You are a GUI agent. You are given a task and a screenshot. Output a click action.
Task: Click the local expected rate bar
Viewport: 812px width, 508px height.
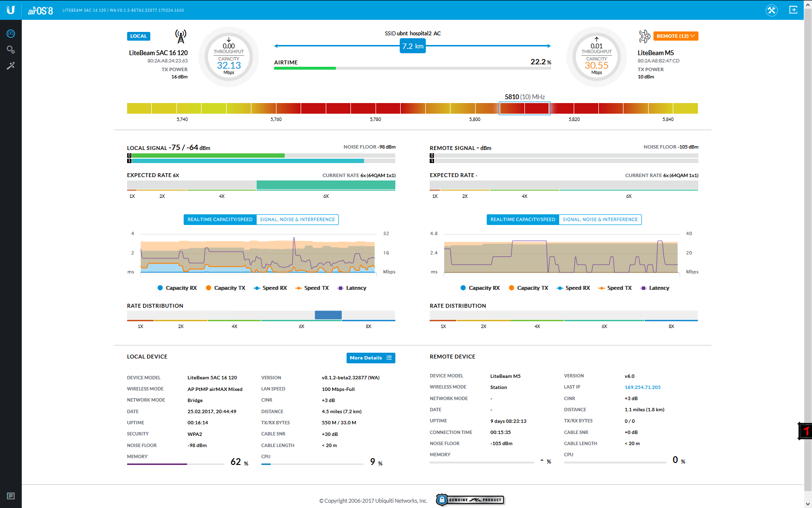(x=261, y=185)
